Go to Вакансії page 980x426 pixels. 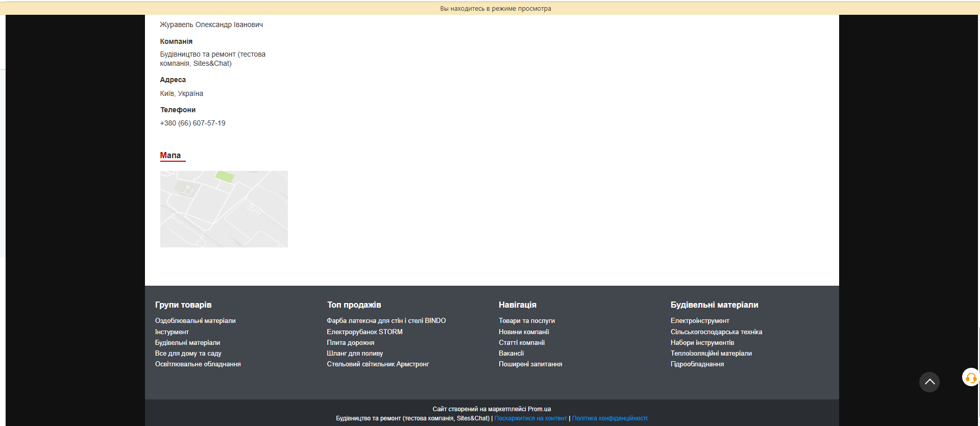[x=511, y=354]
